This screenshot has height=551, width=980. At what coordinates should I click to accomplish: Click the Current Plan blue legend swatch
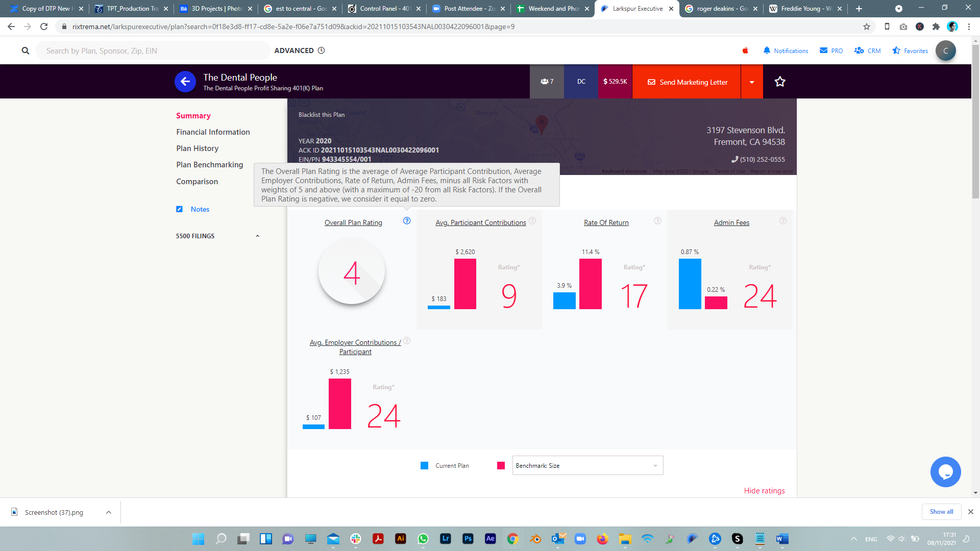pos(424,466)
